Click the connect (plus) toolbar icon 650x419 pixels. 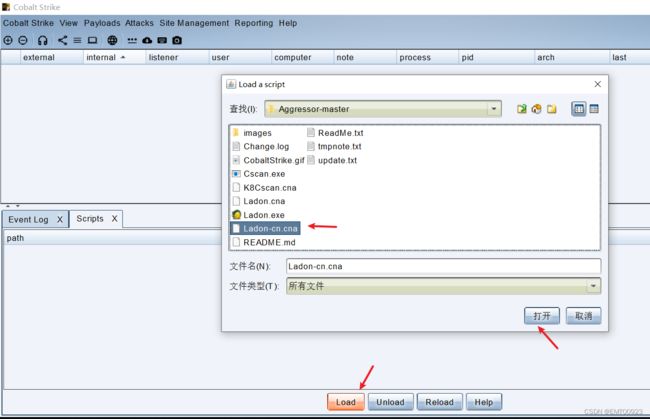click(x=8, y=40)
